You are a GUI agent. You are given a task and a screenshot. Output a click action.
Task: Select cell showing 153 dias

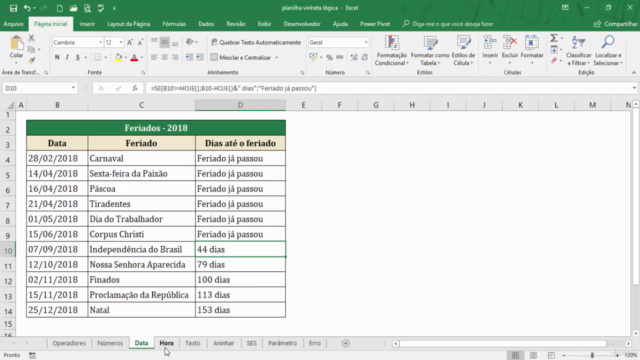point(240,310)
